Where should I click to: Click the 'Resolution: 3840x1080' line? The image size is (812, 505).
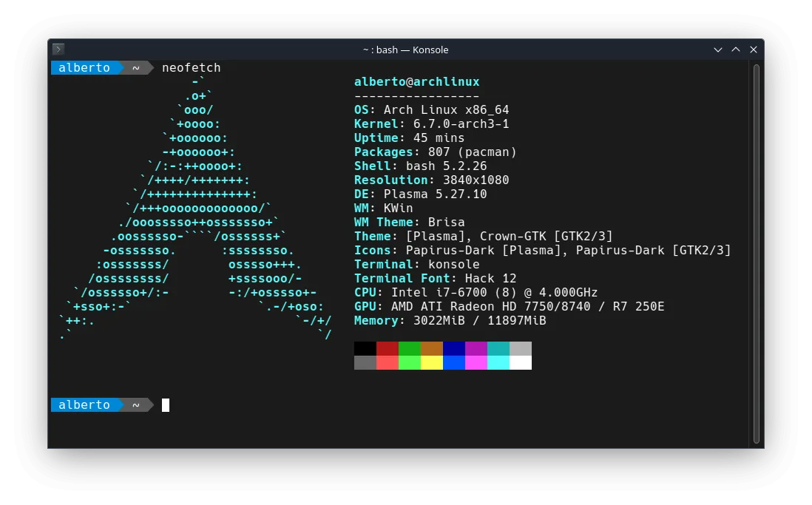431,180
